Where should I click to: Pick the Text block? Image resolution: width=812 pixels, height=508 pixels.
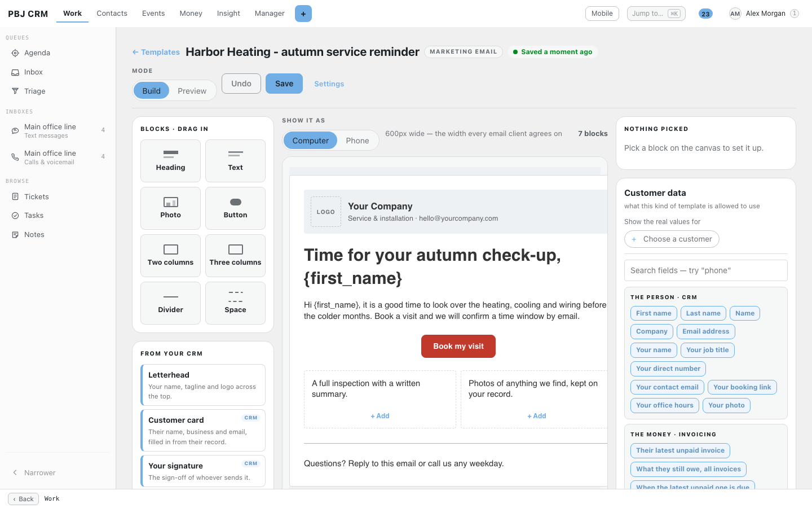pos(235,161)
